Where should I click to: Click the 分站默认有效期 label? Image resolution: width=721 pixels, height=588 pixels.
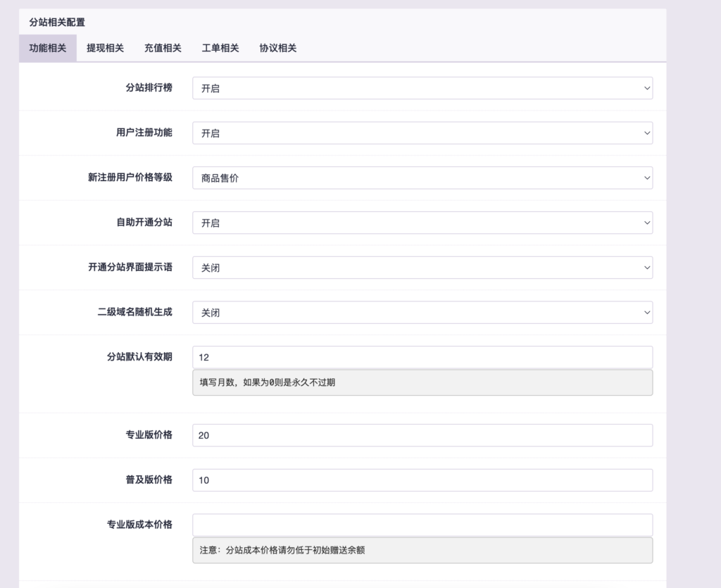[x=139, y=357]
